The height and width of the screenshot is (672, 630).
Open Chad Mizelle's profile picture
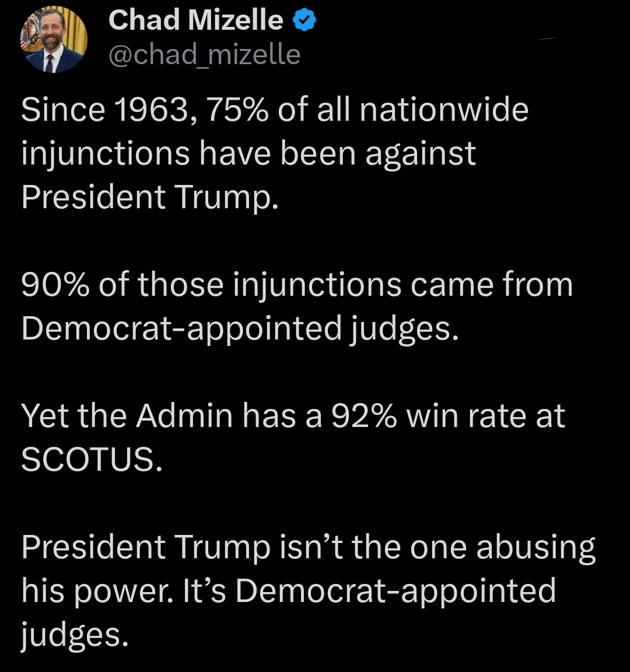click(53, 38)
